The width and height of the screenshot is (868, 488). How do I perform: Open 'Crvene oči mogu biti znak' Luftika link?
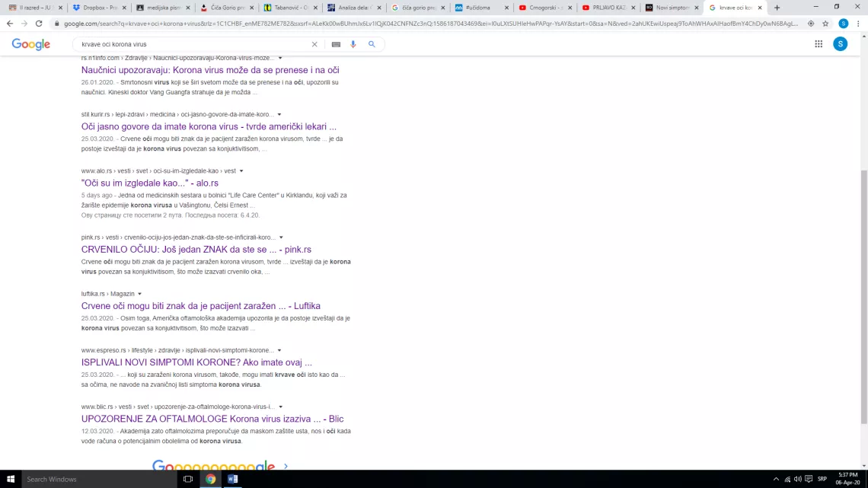coord(201,306)
